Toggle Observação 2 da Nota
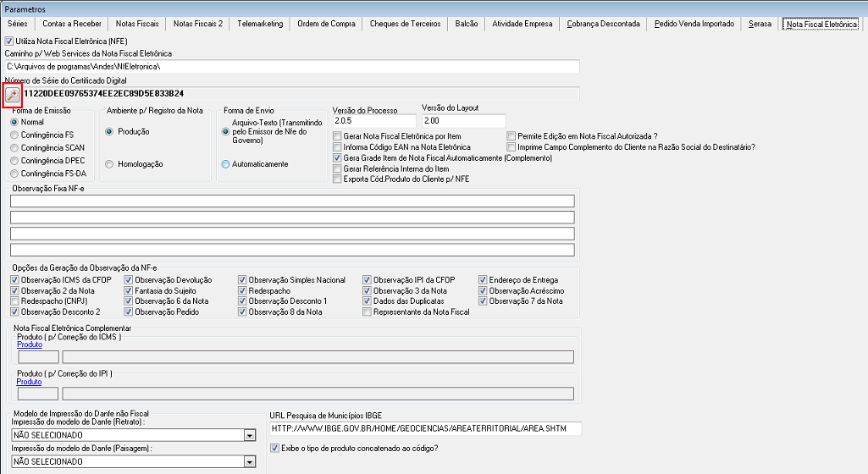 pos(15,291)
